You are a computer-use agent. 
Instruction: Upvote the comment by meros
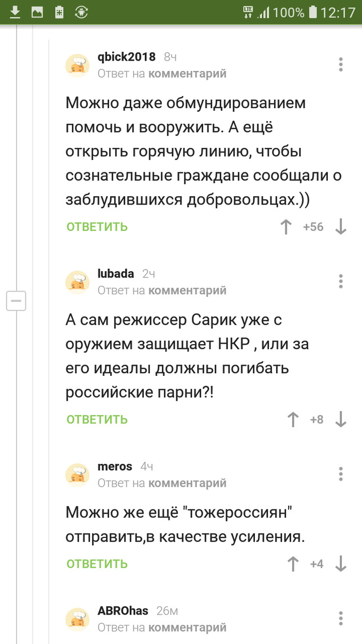coord(293,564)
